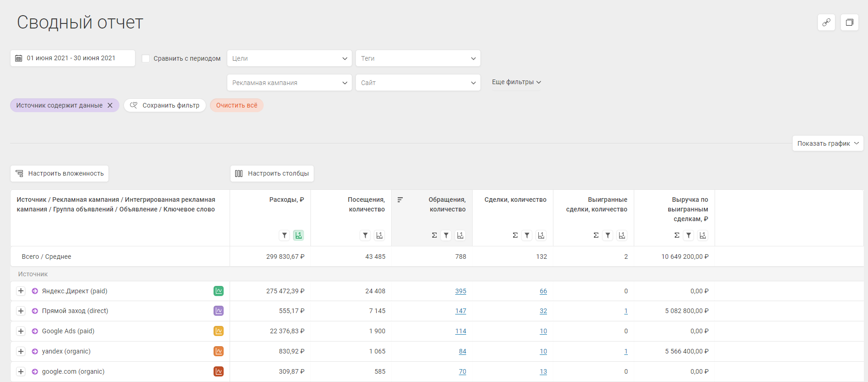
Task: Click chart icon in Выручка column
Action: 703,235
